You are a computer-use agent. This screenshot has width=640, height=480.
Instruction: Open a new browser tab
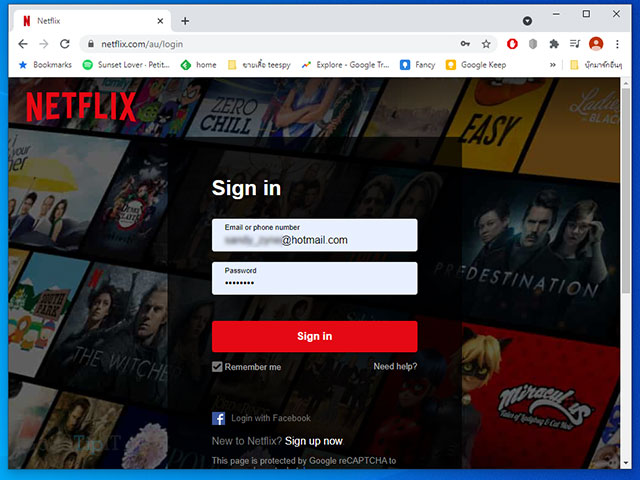(185, 21)
